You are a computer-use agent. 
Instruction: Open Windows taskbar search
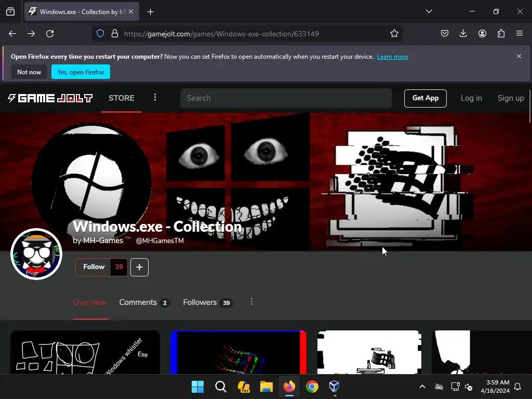(x=220, y=387)
